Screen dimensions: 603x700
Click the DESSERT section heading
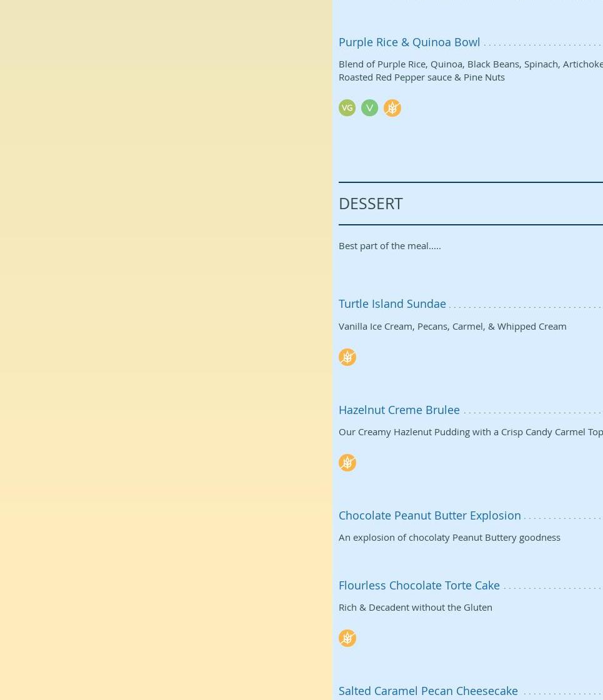371,204
